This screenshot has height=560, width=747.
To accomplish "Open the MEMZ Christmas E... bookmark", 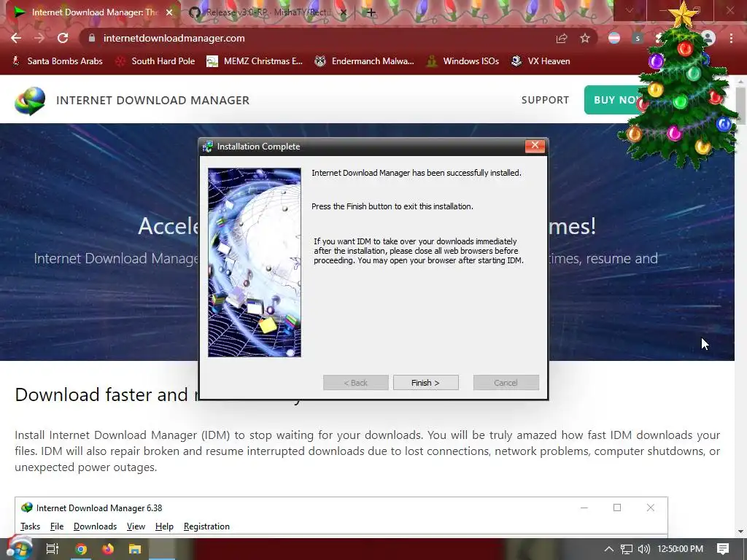I will 255,61.
